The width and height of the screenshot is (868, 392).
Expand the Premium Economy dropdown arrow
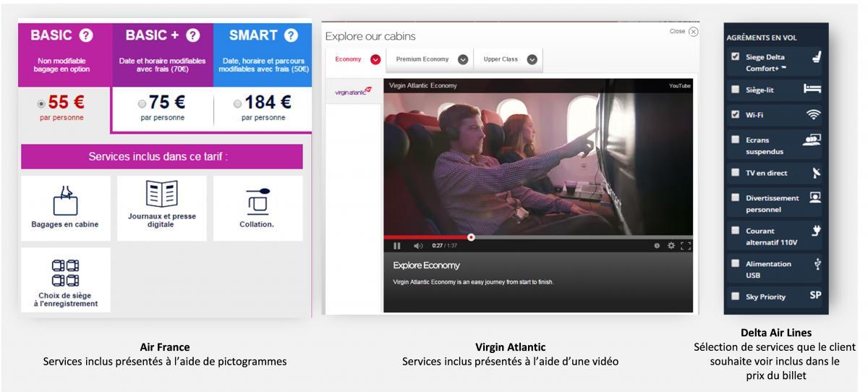(463, 59)
